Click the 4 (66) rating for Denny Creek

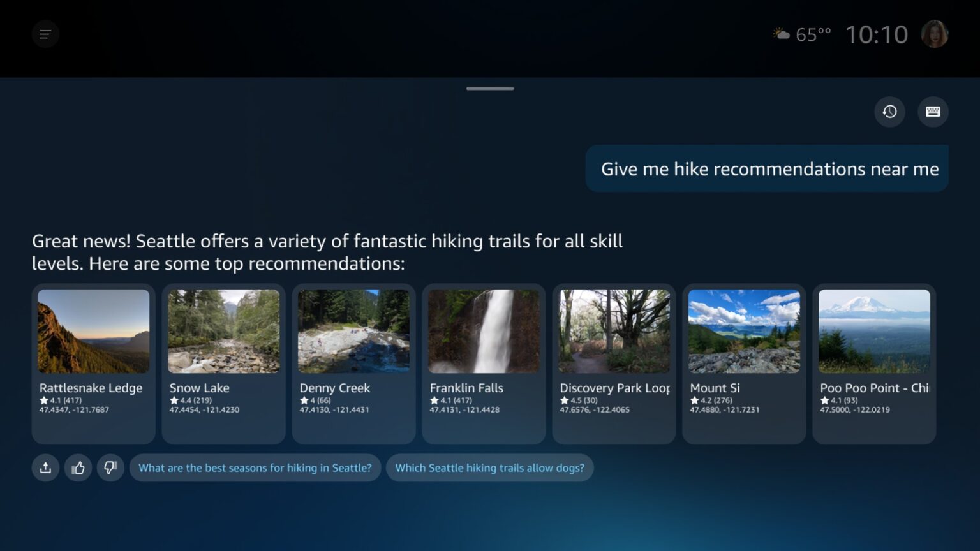[x=316, y=400]
